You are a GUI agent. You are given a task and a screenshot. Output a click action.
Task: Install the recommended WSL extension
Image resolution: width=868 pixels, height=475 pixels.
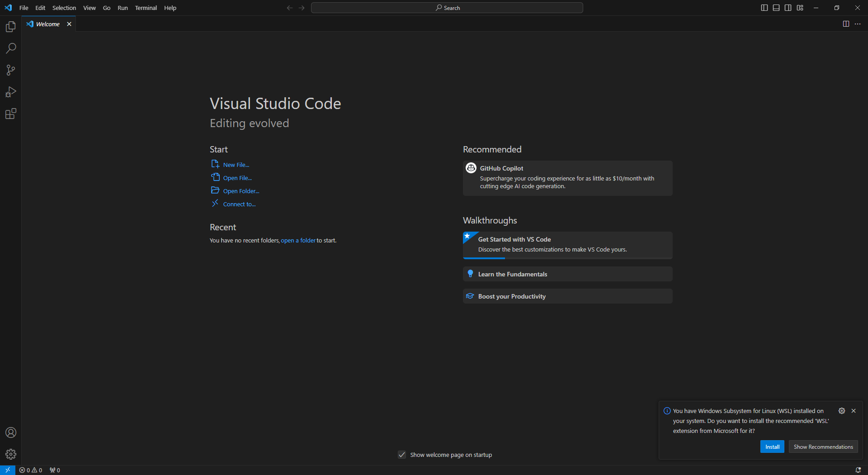tap(772, 446)
